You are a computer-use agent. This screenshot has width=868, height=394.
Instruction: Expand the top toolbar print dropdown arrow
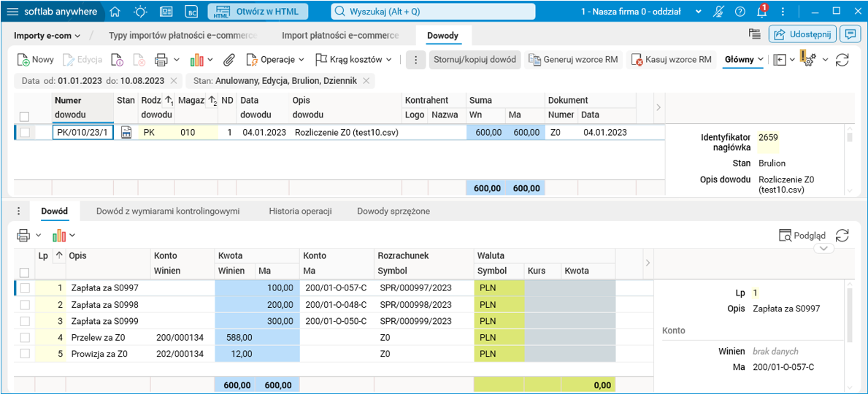click(x=177, y=59)
